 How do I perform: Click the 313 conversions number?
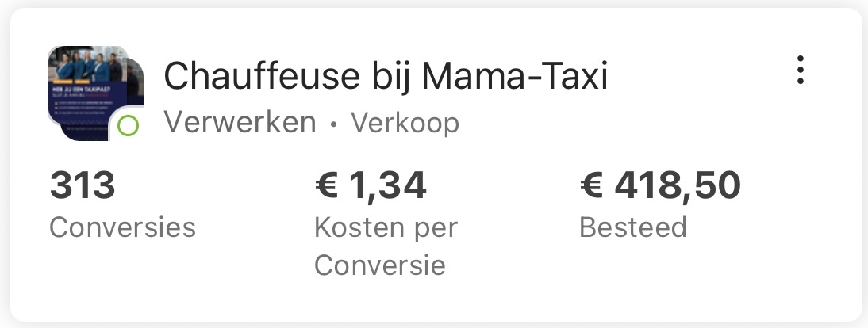point(83,186)
